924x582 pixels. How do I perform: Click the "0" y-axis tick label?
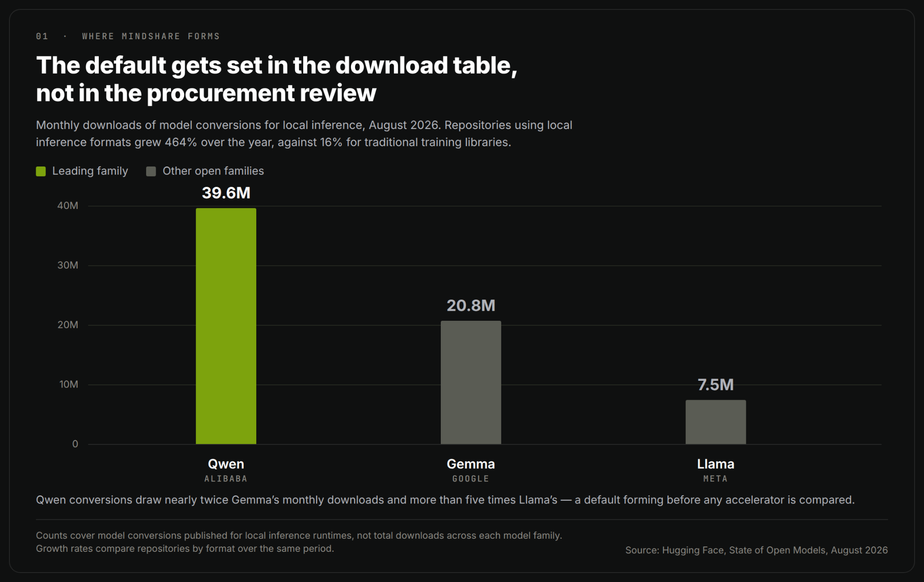[x=75, y=444]
